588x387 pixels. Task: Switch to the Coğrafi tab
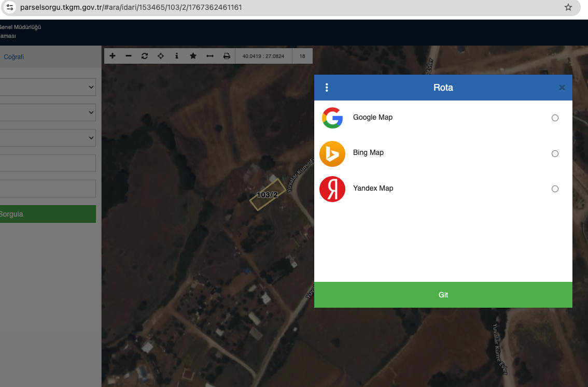coord(14,57)
